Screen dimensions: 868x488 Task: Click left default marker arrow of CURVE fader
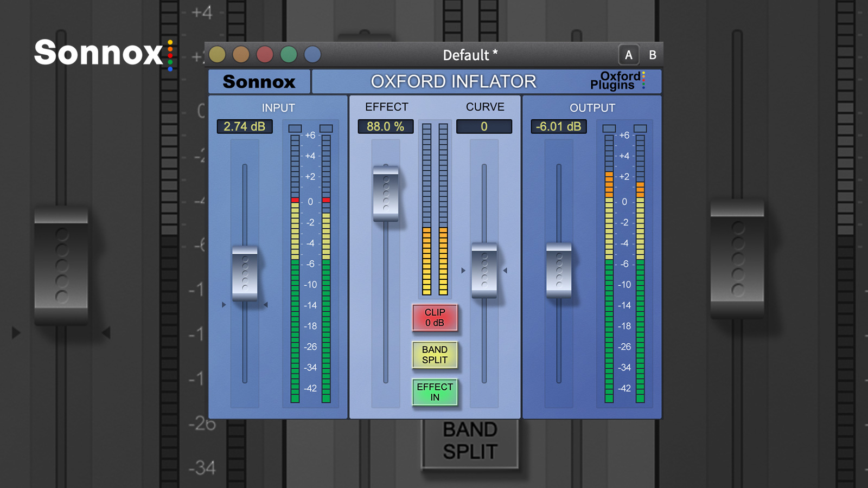click(463, 270)
